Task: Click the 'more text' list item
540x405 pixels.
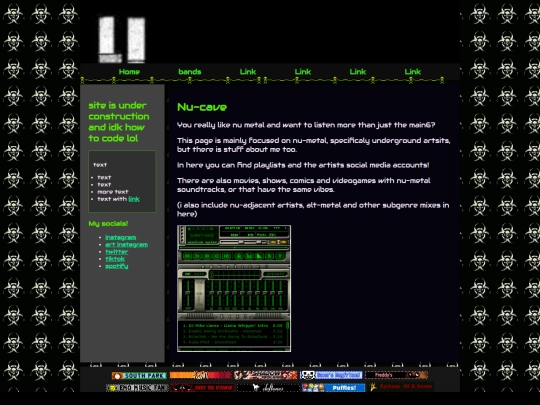Action: click(113, 192)
